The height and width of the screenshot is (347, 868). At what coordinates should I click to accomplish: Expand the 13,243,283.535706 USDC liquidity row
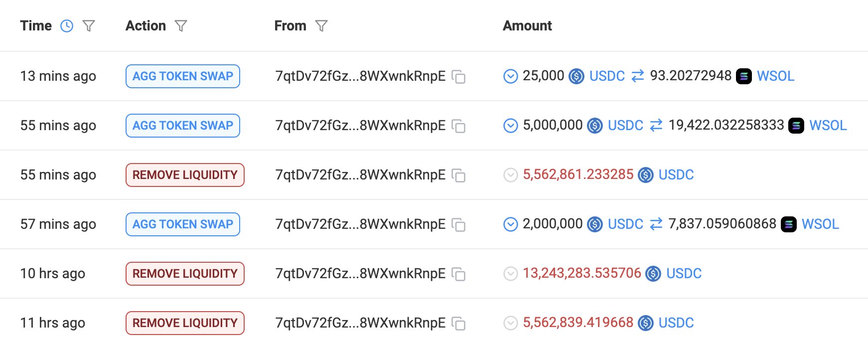(x=511, y=274)
